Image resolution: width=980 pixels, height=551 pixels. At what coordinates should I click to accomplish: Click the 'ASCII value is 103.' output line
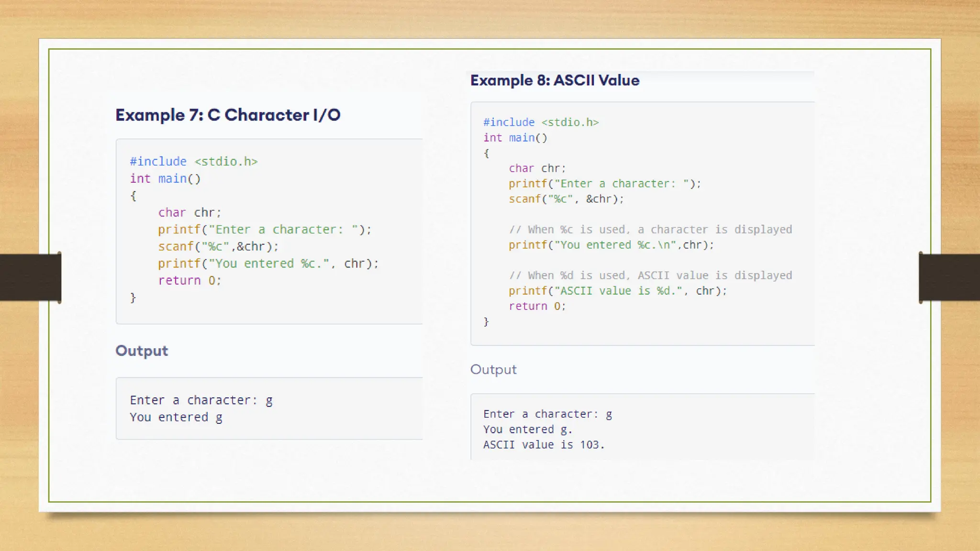pos(544,445)
